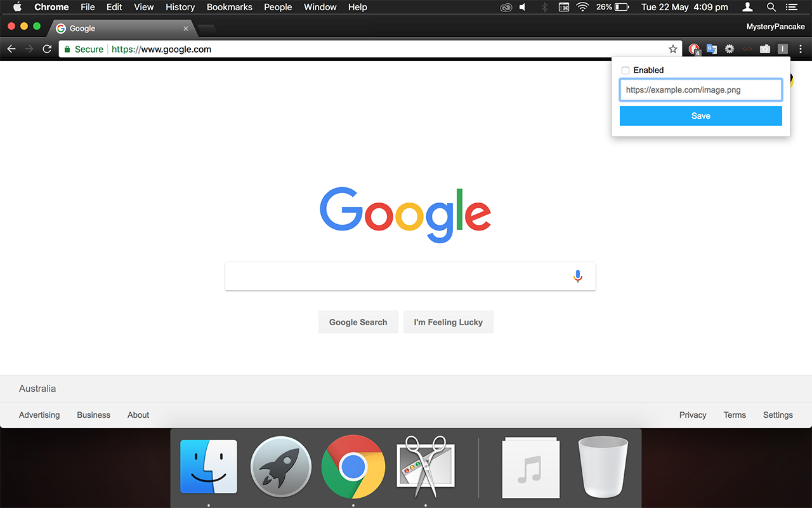Click the Secure padlock site info

[x=84, y=49]
